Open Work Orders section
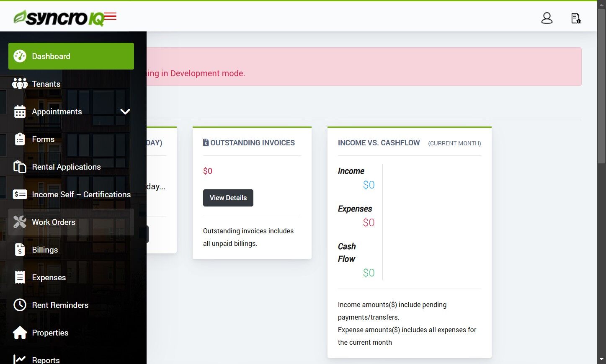The image size is (606, 364). (71, 222)
